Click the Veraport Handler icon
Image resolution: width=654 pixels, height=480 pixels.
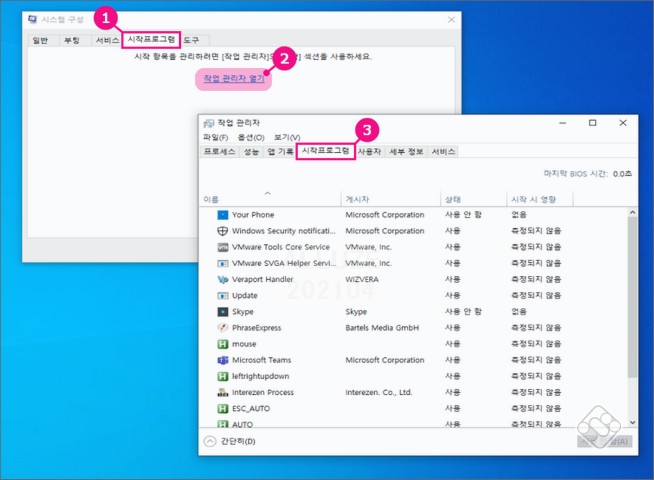coord(223,279)
